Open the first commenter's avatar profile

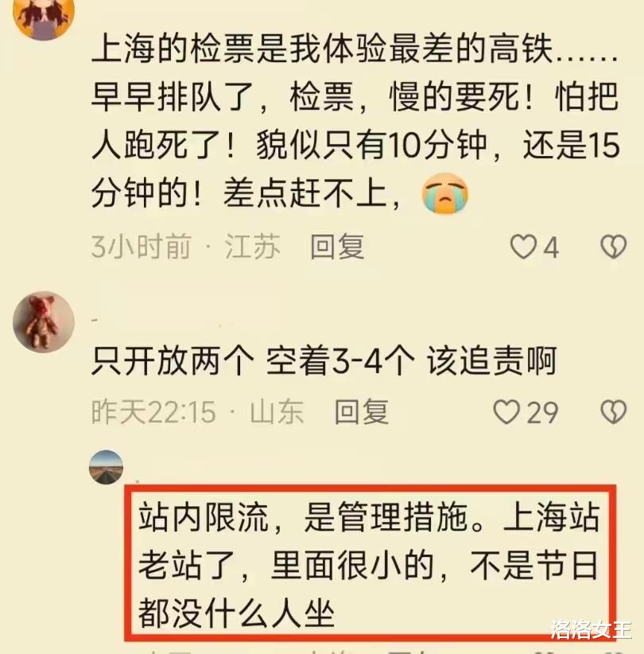point(44,17)
